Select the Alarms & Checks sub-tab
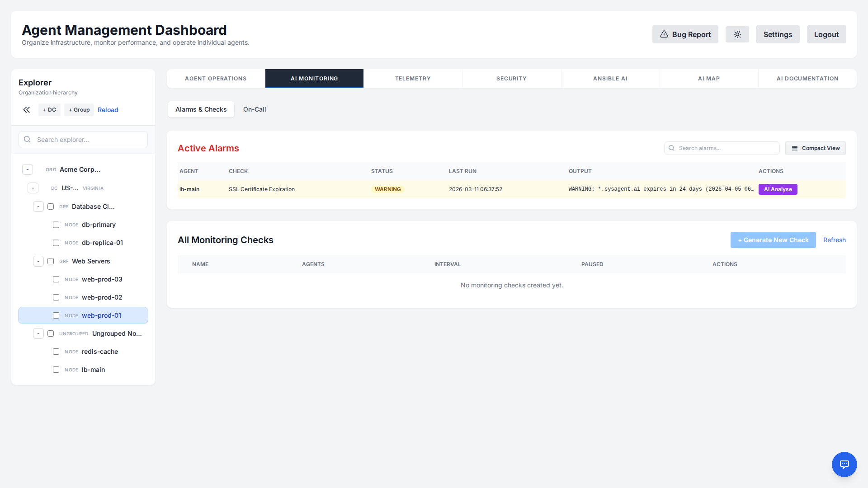Screen dimensions: 868x488 [x=201, y=109]
